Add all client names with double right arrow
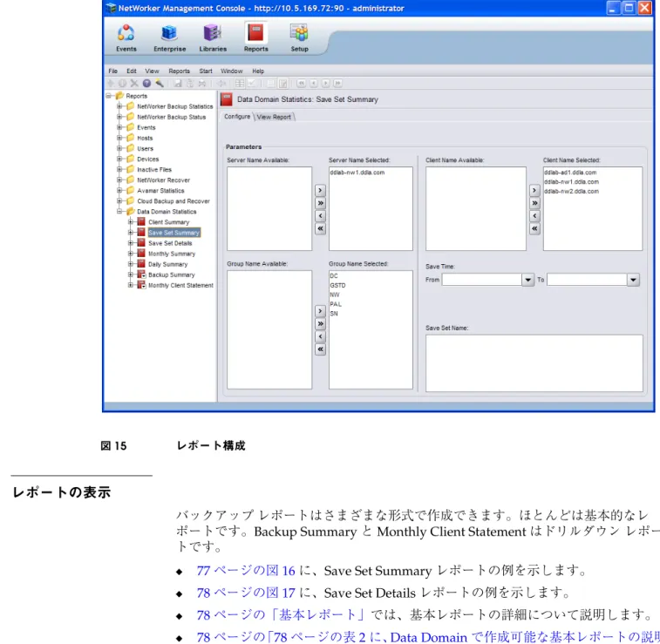 click(x=534, y=203)
